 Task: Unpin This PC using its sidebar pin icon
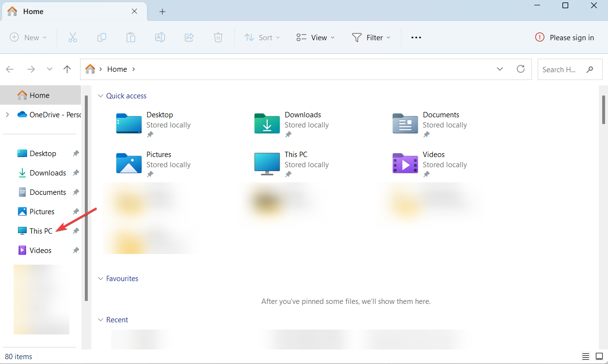click(76, 231)
